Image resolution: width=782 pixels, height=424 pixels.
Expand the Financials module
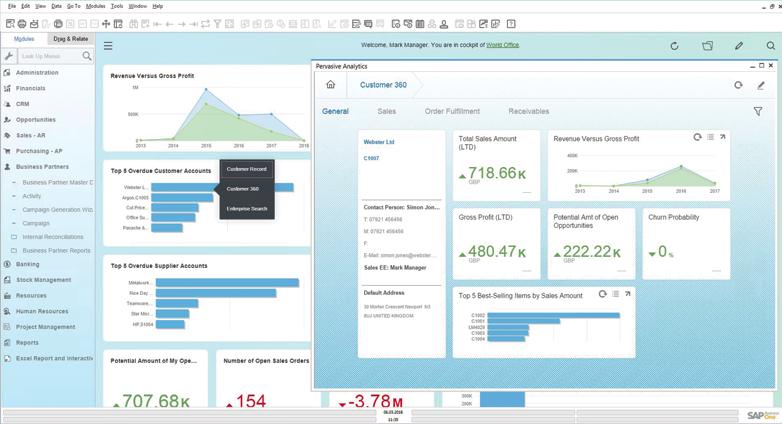[30, 88]
